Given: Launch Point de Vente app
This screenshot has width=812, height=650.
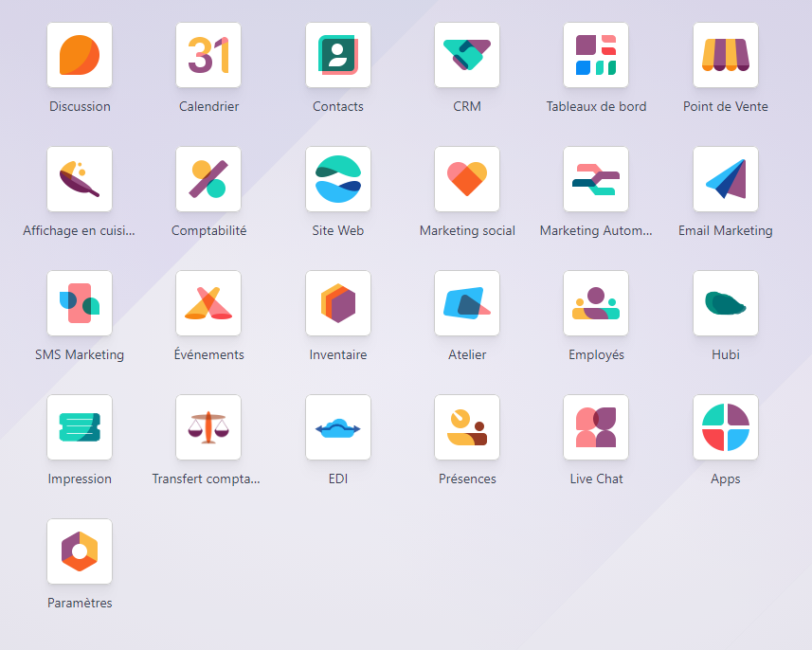Looking at the screenshot, I should tap(726, 55).
